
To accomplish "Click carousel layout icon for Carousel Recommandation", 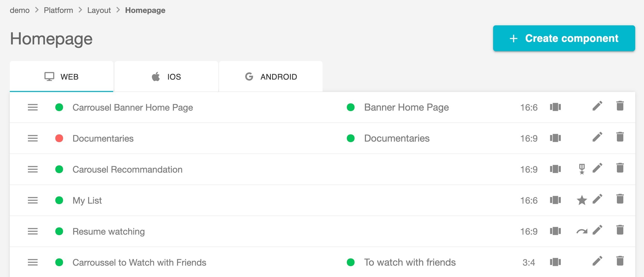I will [x=555, y=169].
